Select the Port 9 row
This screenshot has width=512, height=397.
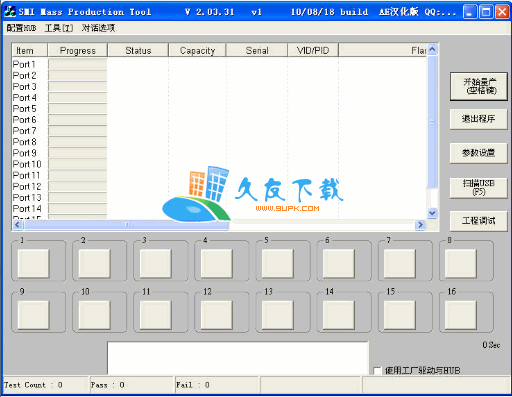pyautogui.click(x=219, y=153)
